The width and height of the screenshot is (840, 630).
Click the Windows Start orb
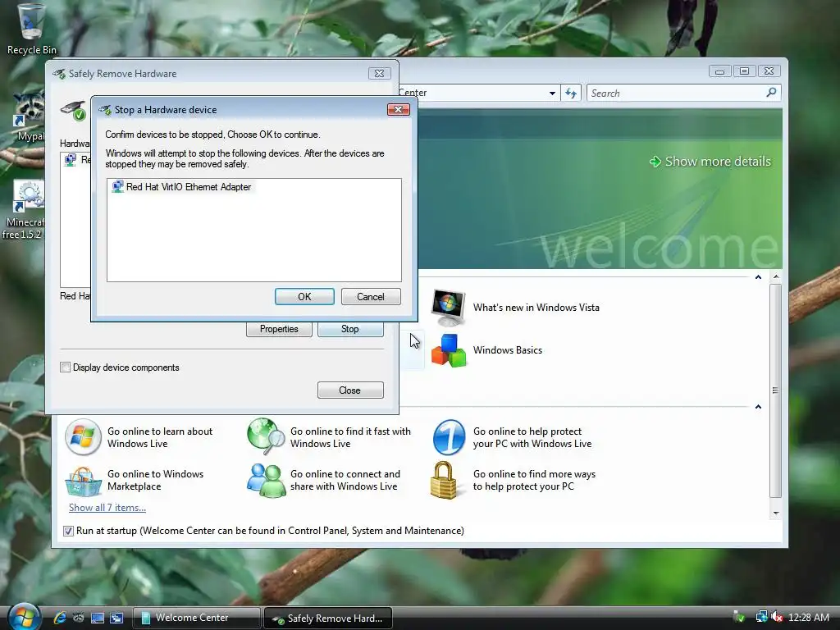tap(23, 618)
